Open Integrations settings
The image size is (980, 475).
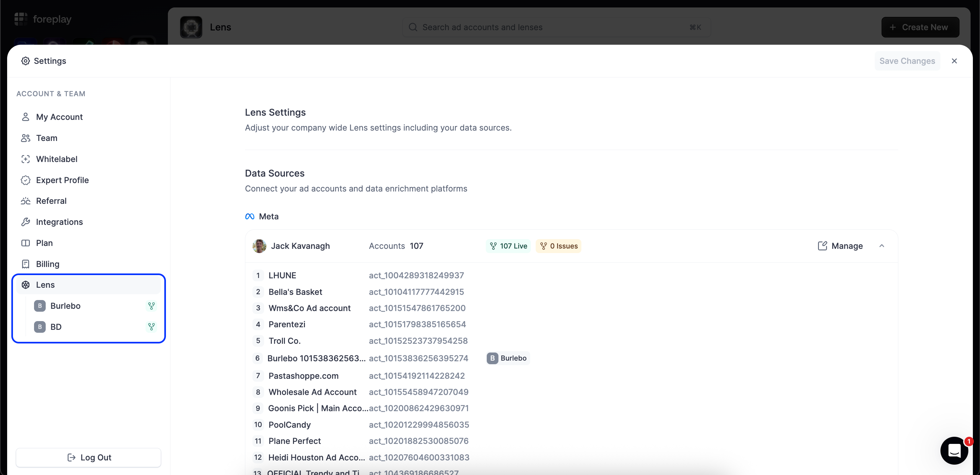coord(88,222)
